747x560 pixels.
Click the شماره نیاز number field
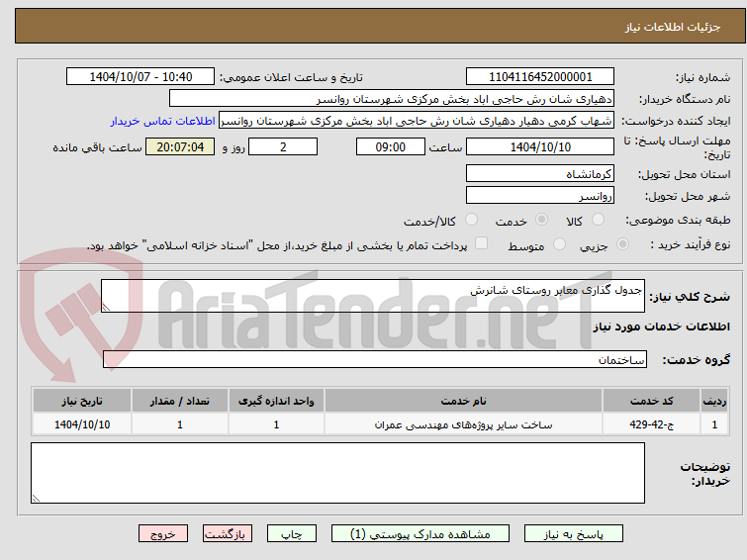pos(540,77)
